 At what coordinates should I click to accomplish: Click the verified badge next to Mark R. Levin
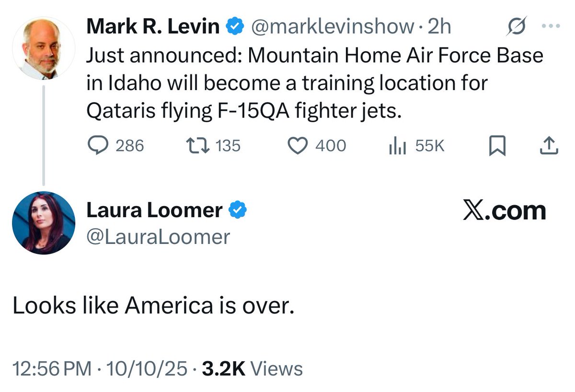[234, 27]
